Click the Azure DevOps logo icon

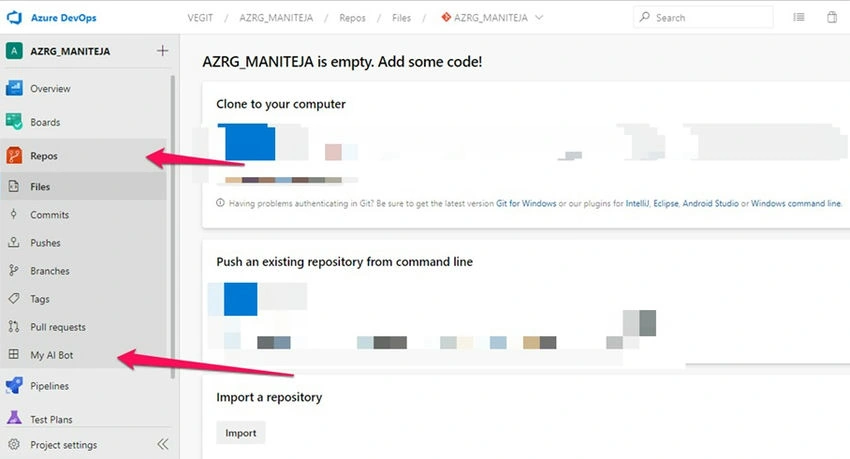(14, 17)
